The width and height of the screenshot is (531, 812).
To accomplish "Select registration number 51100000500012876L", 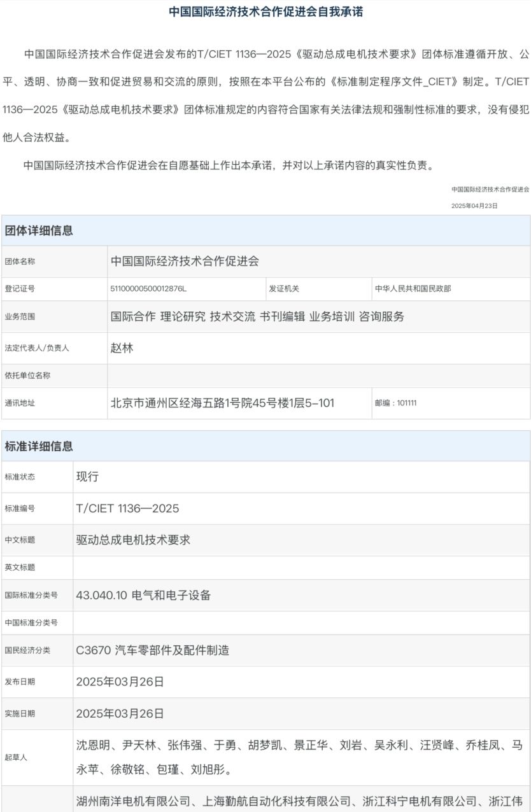I will pyautogui.click(x=148, y=288).
